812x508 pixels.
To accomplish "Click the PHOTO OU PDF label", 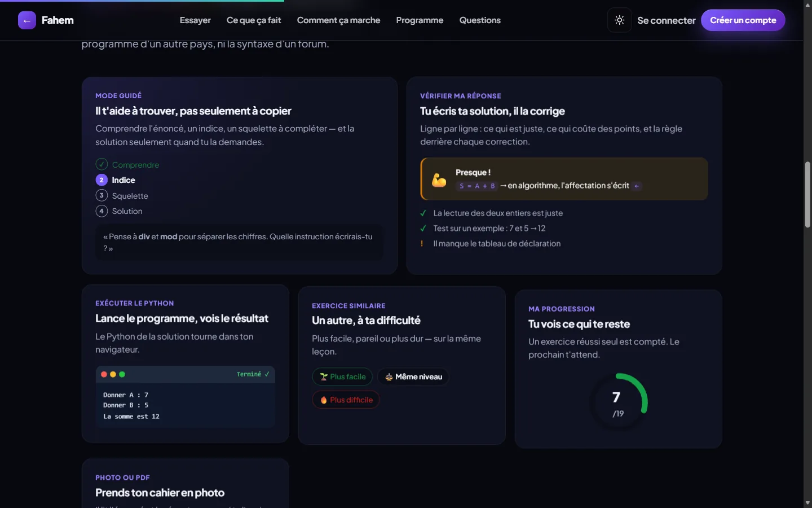I will 122,478.
